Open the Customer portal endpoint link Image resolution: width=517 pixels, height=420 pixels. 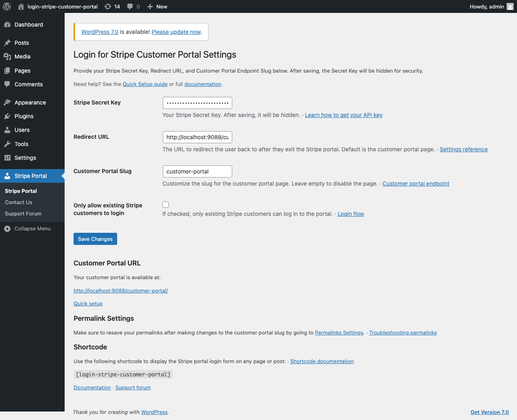pyautogui.click(x=416, y=184)
